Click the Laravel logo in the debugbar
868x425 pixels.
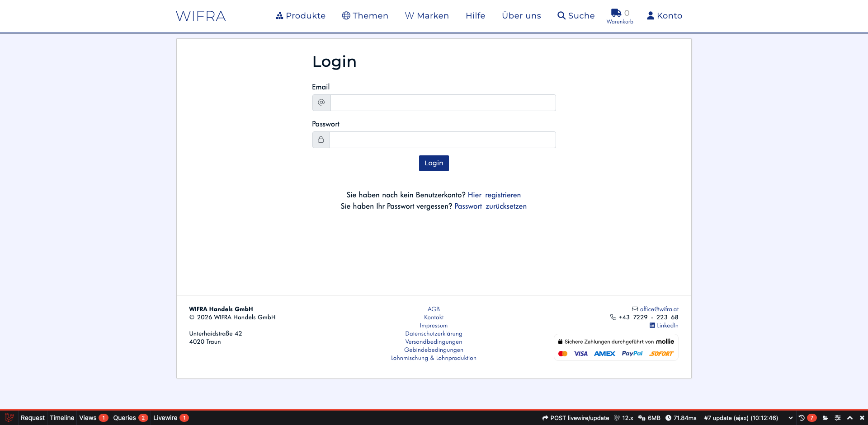[x=9, y=418]
